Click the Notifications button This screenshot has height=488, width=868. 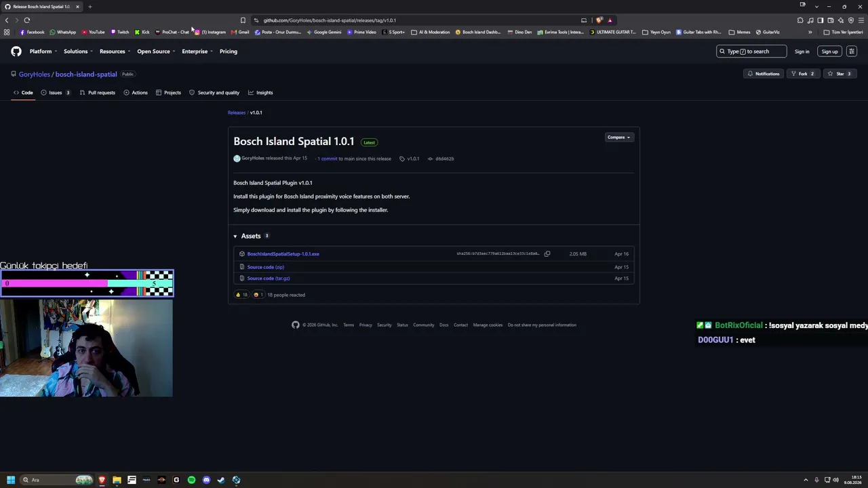[x=764, y=74]
